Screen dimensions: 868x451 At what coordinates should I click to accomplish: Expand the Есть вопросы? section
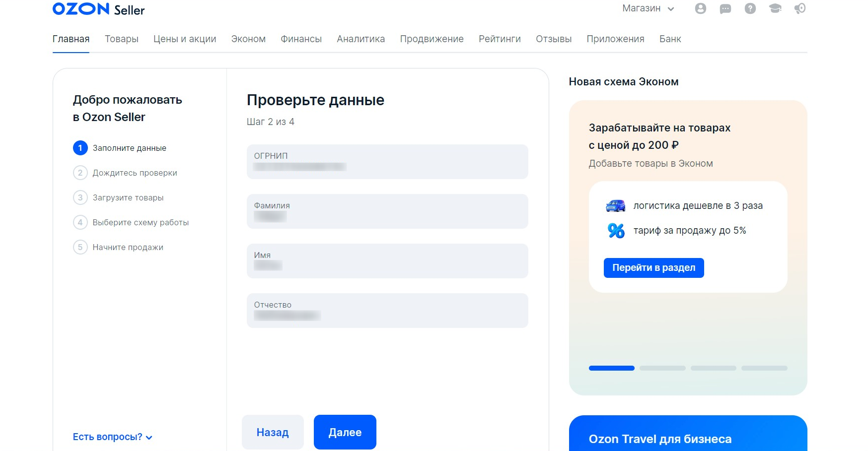coord(112,437)
